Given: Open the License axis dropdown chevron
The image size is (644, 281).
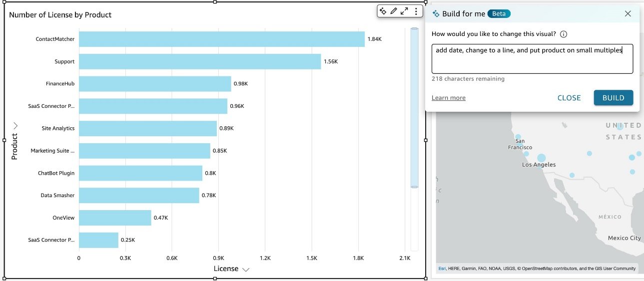Looking at the screenshot, I should [245, 270].
